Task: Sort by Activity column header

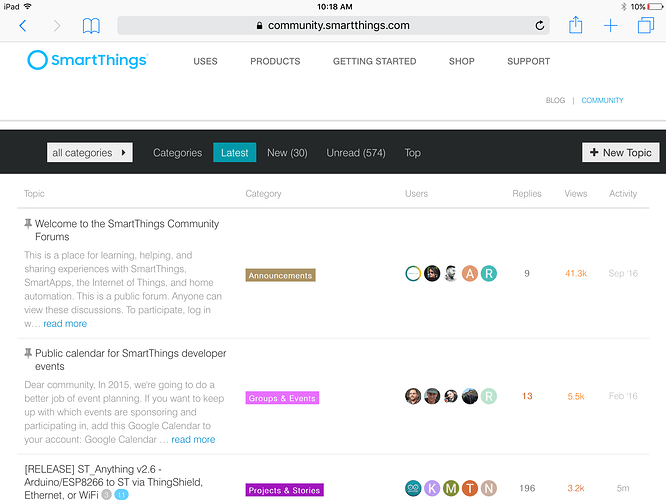Action: [623, 193]
